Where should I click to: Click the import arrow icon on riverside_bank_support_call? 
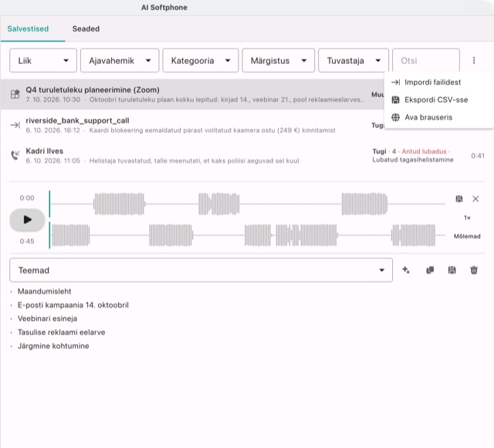(15, 125)
